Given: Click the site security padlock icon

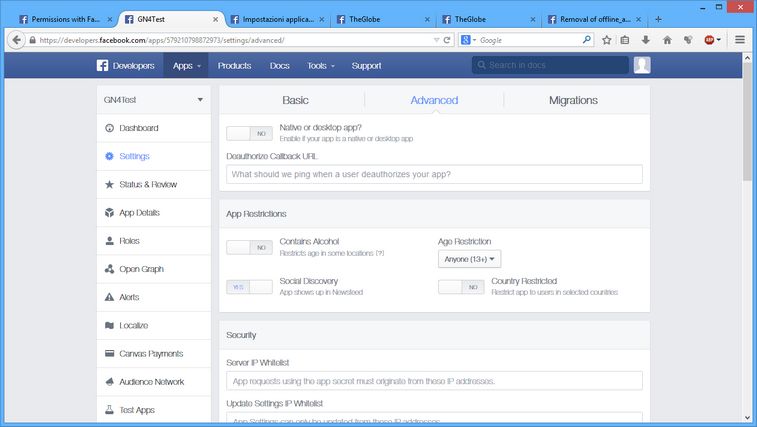Looking at the screenshot, I should click(32, 40).
